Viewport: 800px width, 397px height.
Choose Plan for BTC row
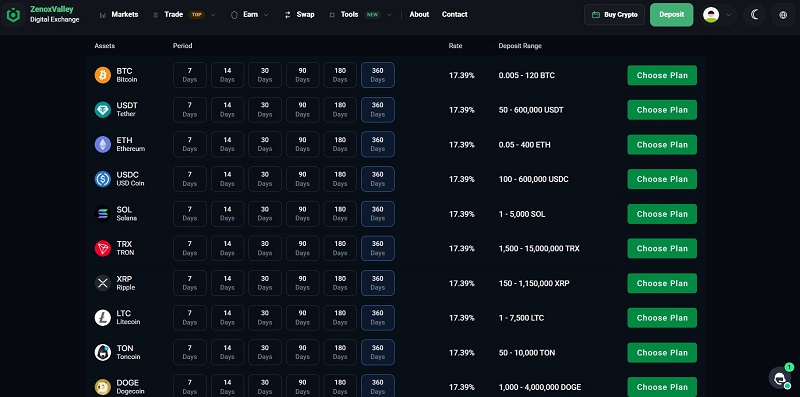(x=662, y=75)
